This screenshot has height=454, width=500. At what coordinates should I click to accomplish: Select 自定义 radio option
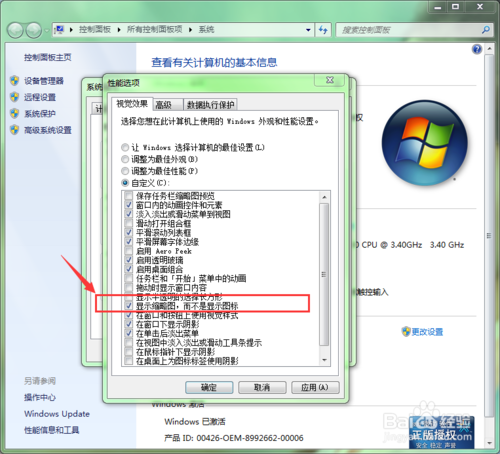coord(125,183)
